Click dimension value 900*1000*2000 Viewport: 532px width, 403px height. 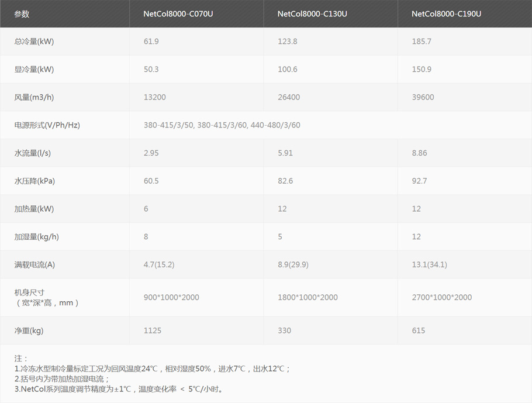(171, 297)
